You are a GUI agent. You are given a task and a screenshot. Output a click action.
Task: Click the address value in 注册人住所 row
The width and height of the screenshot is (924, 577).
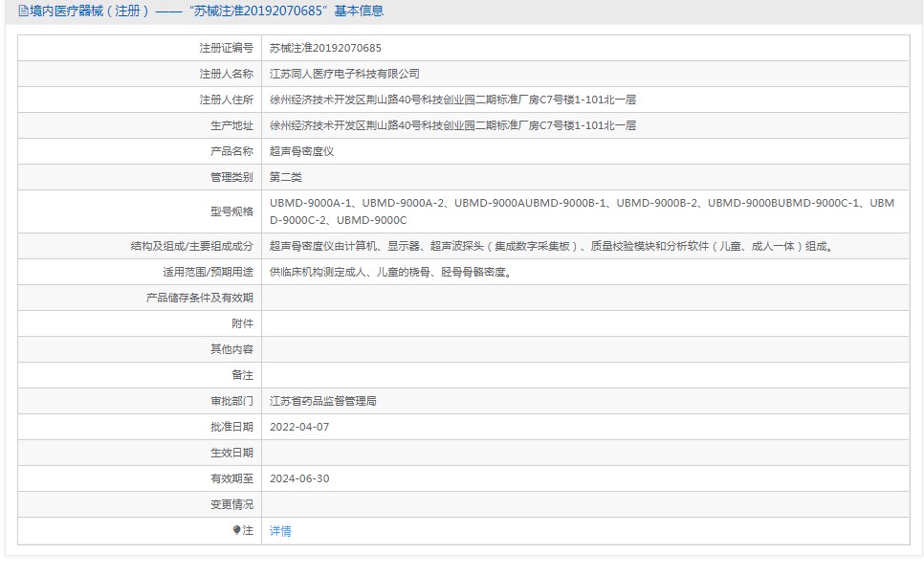pyautogui.click(x=452, y=100)
